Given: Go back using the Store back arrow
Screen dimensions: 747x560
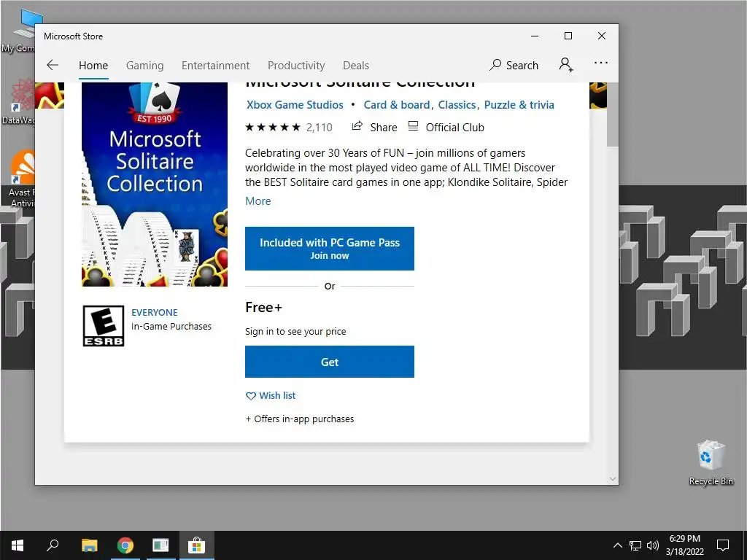Looking at the screenshot, I should [x=53, y=65].
